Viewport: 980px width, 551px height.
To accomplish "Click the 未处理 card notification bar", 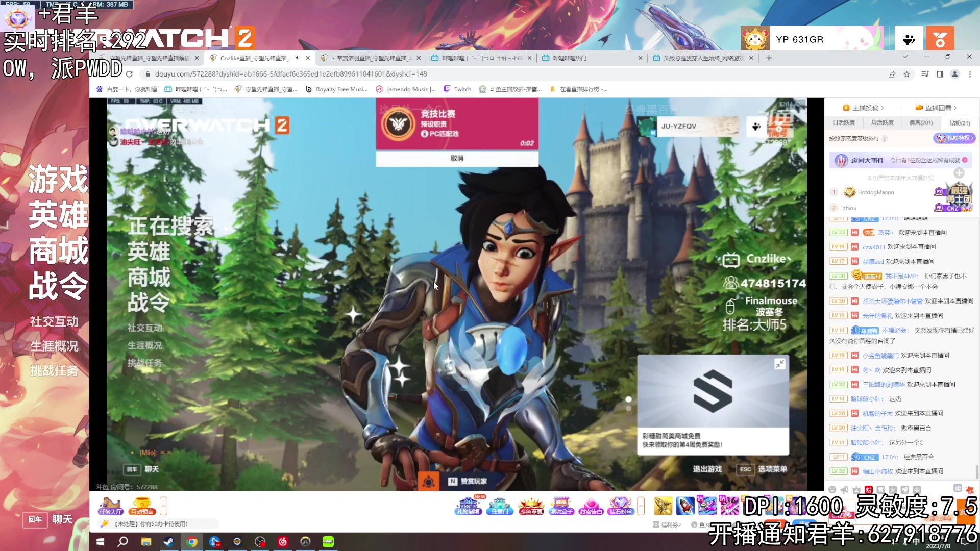I will [x=158, y=523].
